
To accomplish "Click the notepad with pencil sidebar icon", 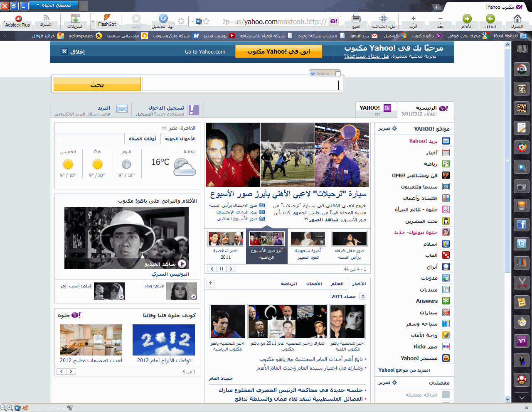I will 522,128.
